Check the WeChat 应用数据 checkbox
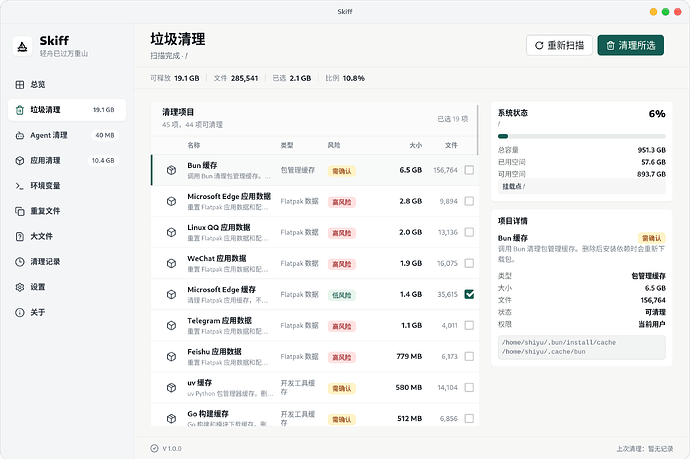This screenshot has width=690, height=459. [x=469, y=263]
